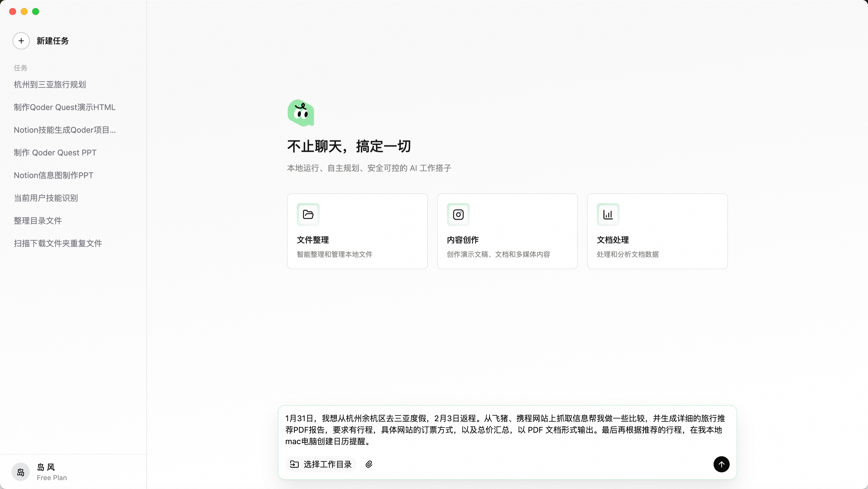Click the paperclip attachment icon
The width and height of the screenshot is (868, 489).
[x=369, y=464]
